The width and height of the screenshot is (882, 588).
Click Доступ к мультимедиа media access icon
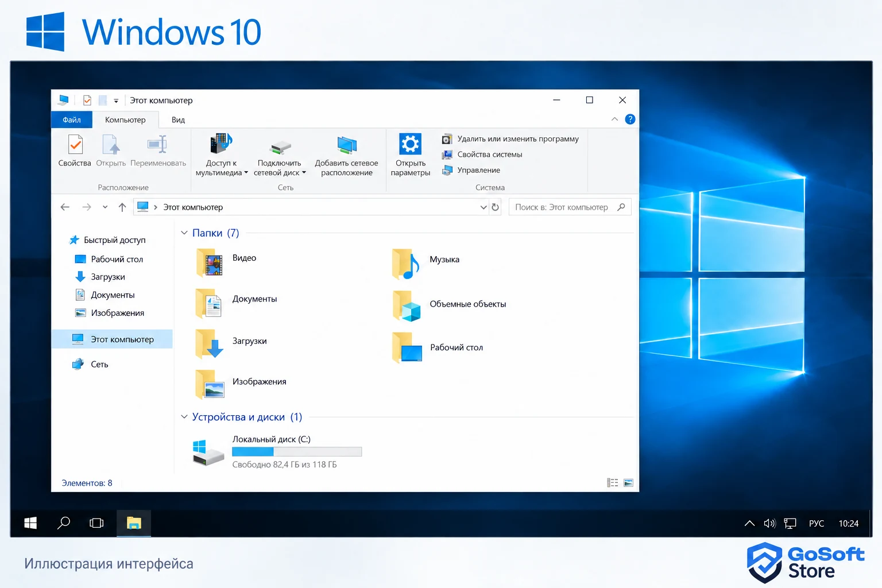221,144
